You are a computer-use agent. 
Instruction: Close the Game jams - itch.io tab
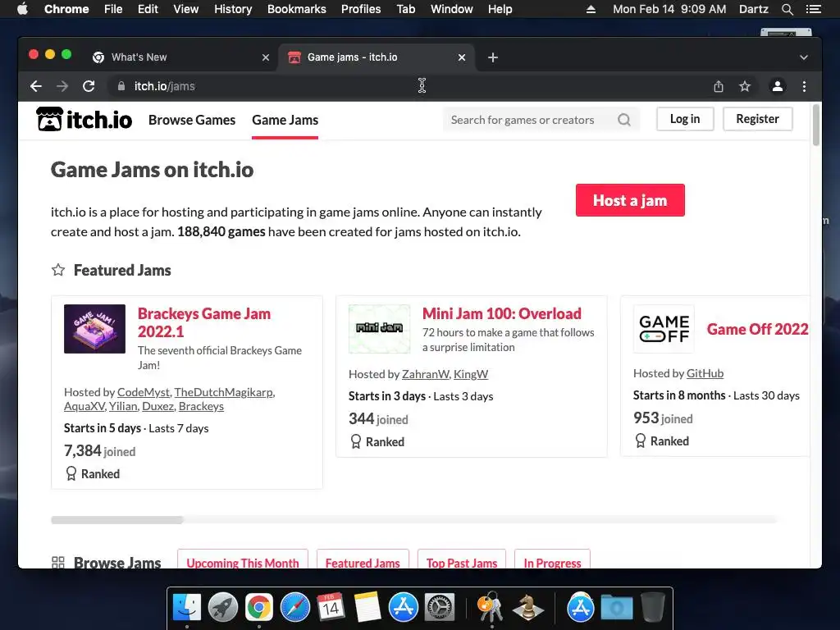click(x=462, y=57)
